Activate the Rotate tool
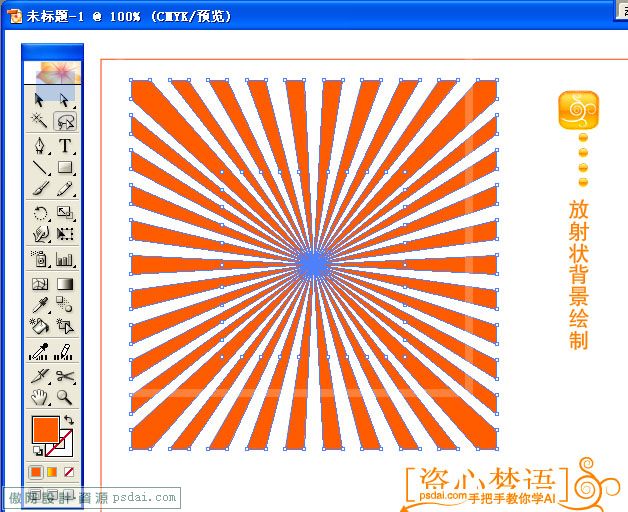628x512 pixels. coord(40,213)
